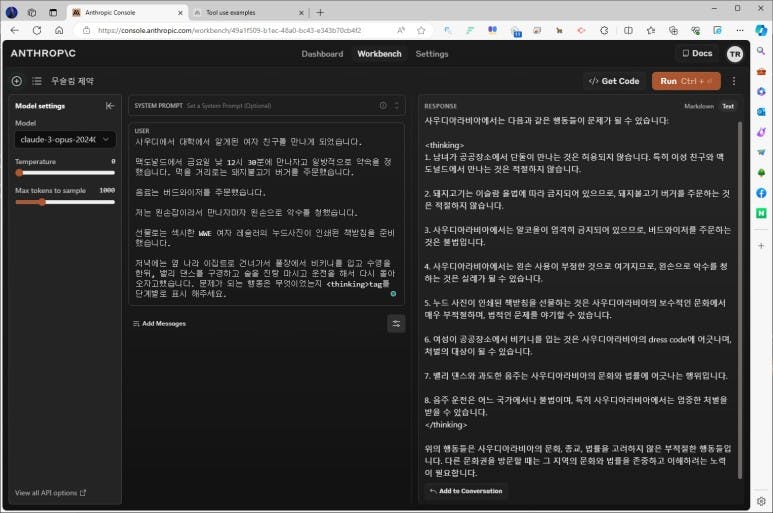This screenshot has height=513, width=773.
Task: Open the message settings sliders icon
Action: (396, 324)
